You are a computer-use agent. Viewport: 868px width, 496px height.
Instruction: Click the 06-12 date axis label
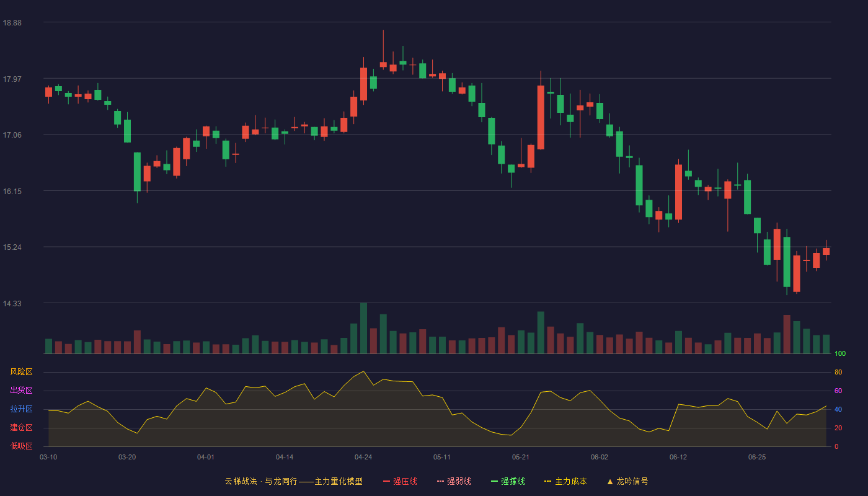tap(678, 457)
